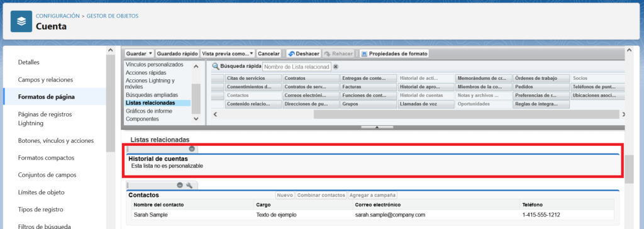Image resolution: width=644 pixels, height=229 pixels.
Task: Select Acciones rápidas palette category
Action: (x=146, y=72)
